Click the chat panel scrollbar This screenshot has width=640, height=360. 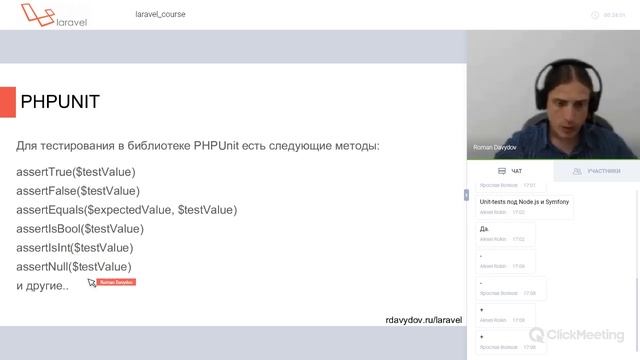(637, 314)
